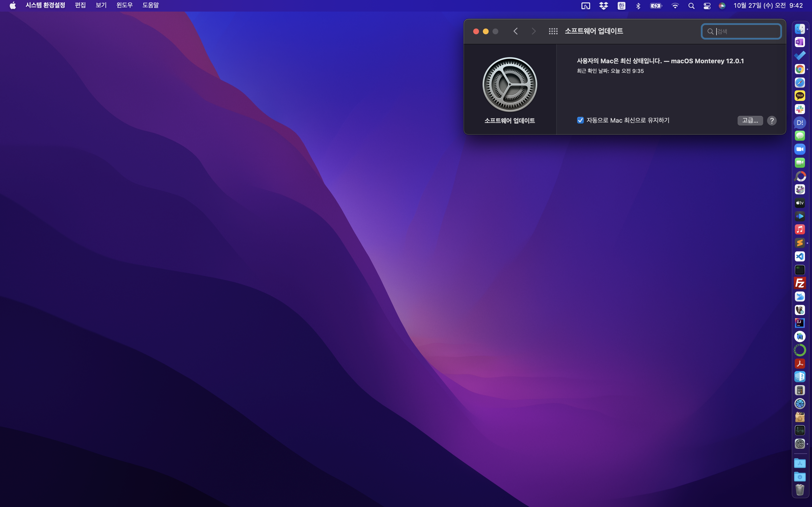Toggle 자동으로 Mac 최신으로 유지하기 checkbox
This screenshot has width=812, height=507.
[580, 120]
